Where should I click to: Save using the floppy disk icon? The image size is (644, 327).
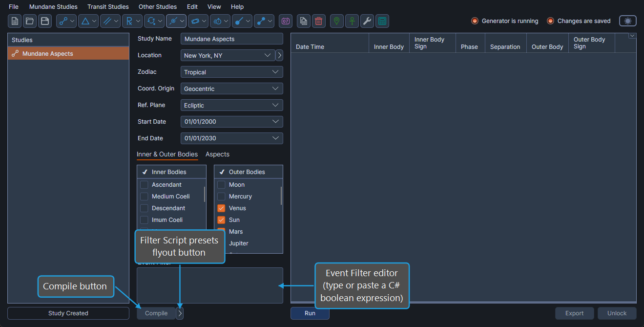click(x=45, y=21)
